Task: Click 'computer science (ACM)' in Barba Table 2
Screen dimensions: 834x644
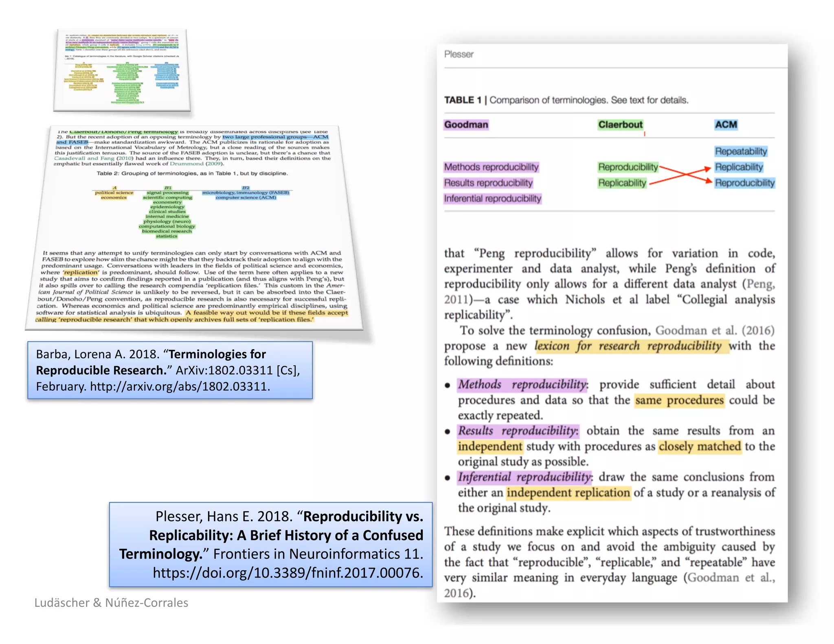Action: coord(246,197)
